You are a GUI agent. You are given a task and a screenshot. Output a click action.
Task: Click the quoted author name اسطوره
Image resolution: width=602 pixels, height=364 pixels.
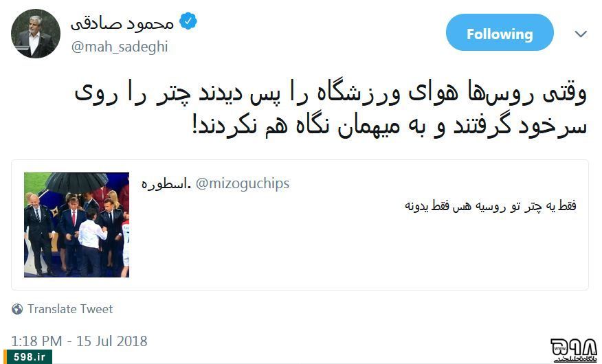[x=166, y=184]
